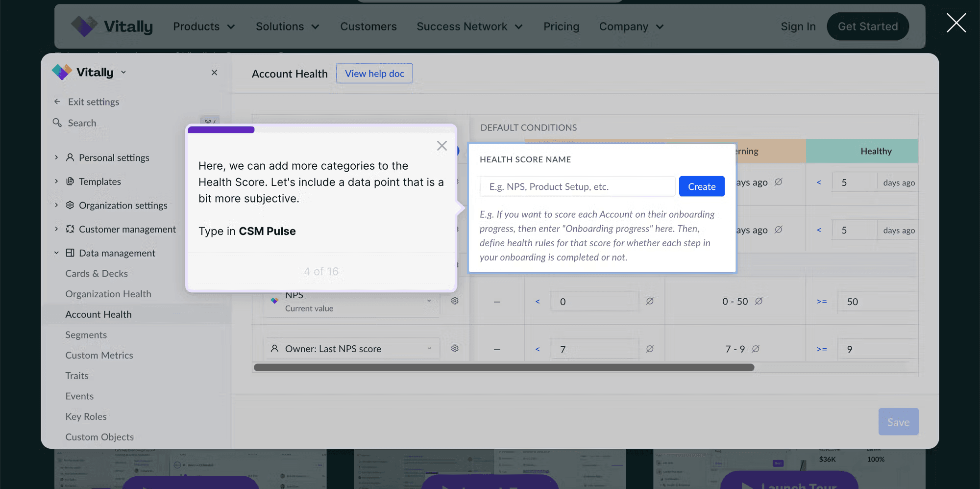
Task: Click the blue Create button
Action: click(702, 186)
